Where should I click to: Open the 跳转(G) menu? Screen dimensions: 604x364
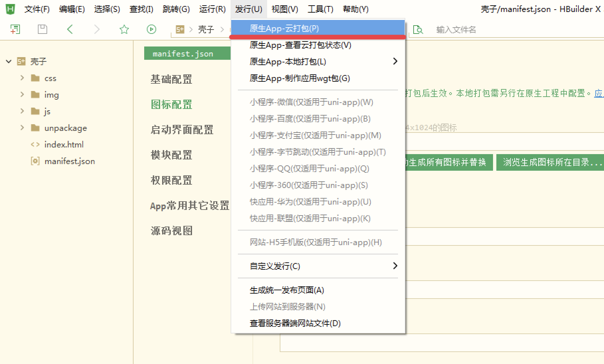click(x=176, y=9)
